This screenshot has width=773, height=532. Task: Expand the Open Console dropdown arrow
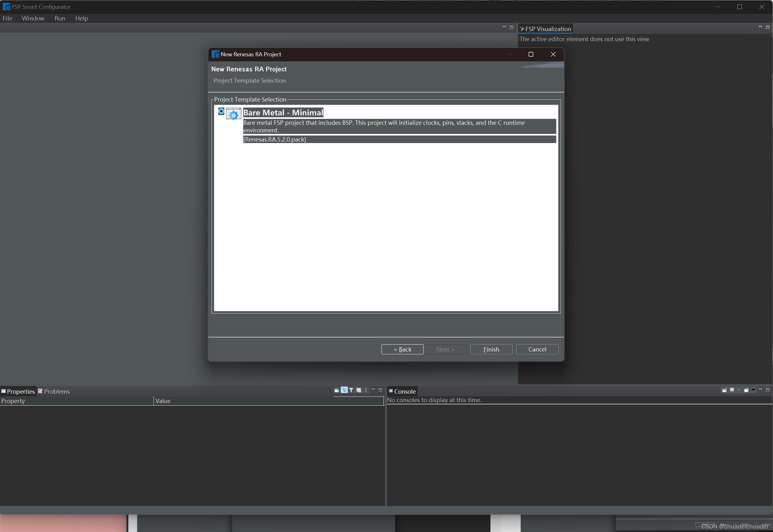click(753, 390)
